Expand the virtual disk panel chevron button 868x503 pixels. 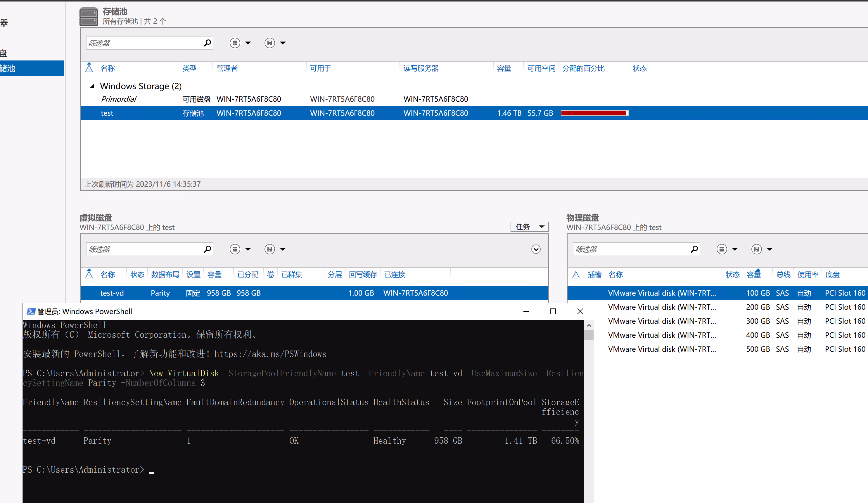coord(536,249)
